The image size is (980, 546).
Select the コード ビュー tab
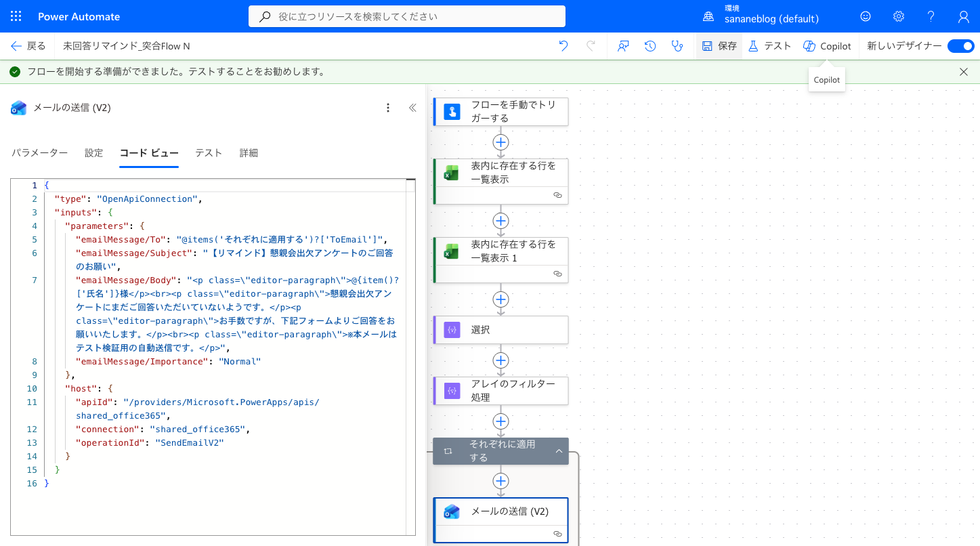click(149, 153)
